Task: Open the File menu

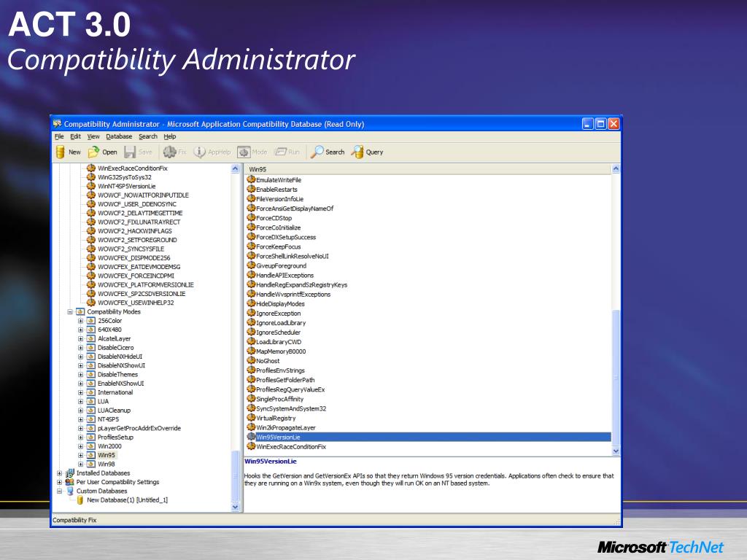Action: (59, 136)
